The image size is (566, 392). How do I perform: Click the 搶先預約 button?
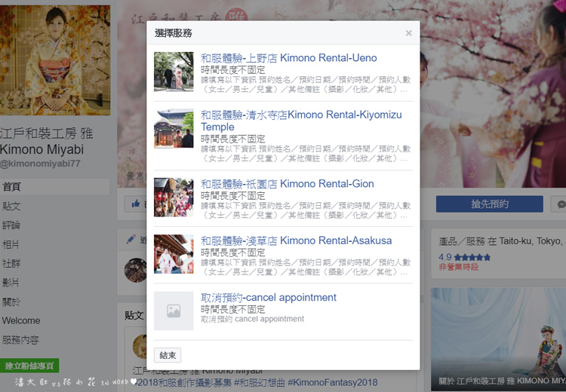click(x=490, y=204)
